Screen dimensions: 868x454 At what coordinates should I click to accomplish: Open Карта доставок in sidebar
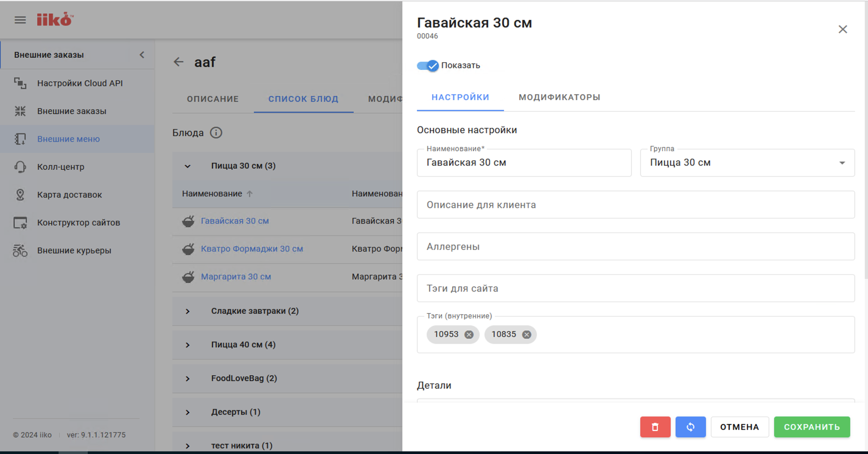[x=69, y=195]
